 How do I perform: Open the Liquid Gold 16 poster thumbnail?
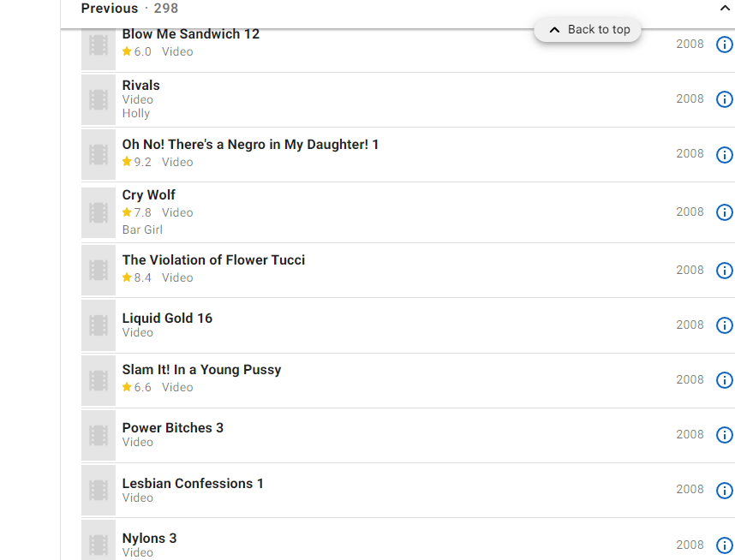(x=99, y=325)
